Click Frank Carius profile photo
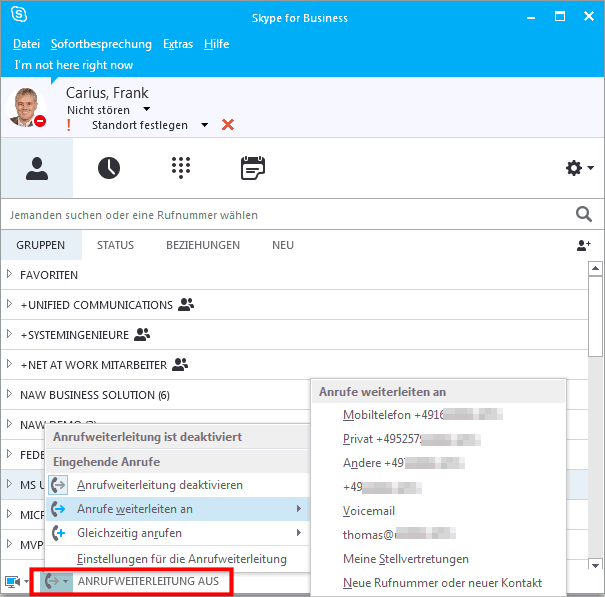 [x=26, y=107]
